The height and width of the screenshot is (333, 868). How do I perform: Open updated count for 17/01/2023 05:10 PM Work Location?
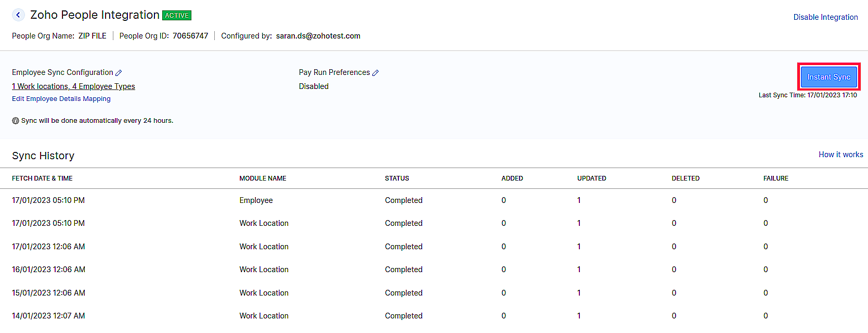click(x=579, y=223)
